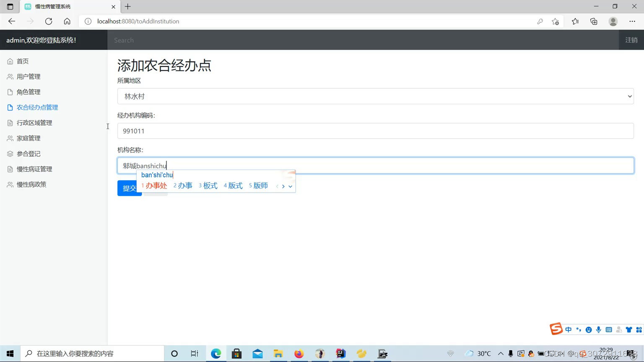Open Microsoft Store from taskbar

(x=237, y=354)
